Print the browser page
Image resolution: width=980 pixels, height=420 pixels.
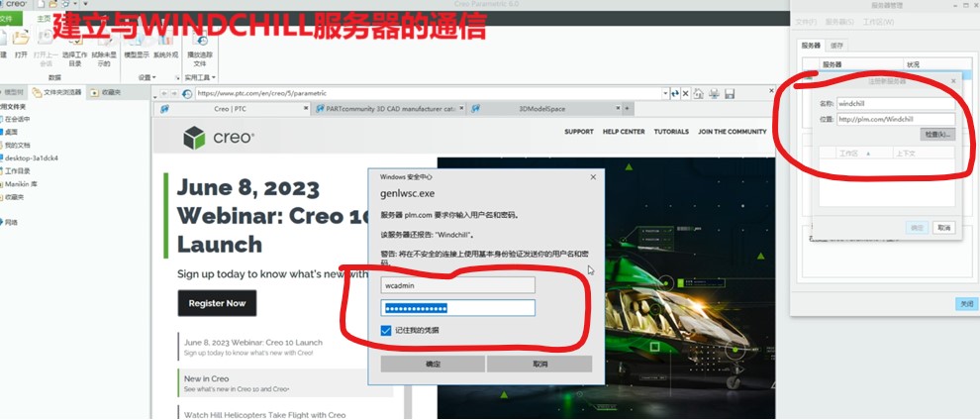(x=715, y=94)
